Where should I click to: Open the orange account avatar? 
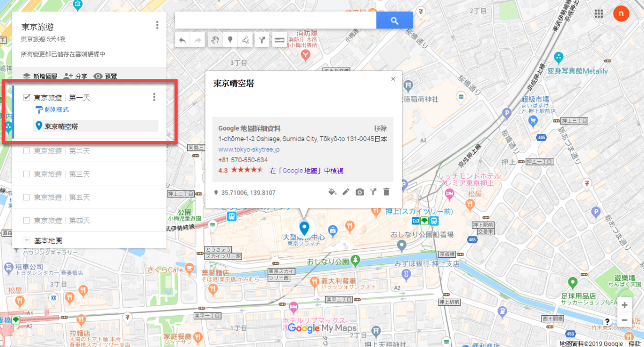(x=621, y=13)
